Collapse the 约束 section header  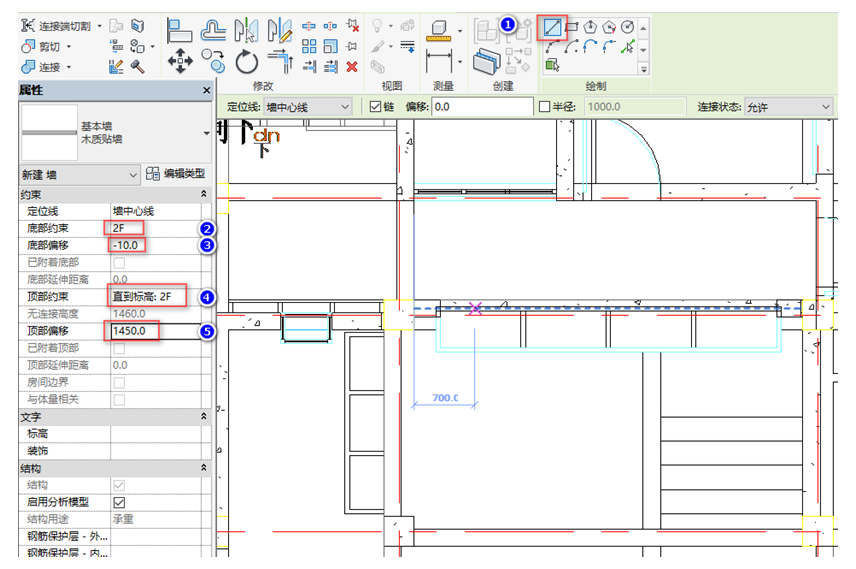coord(204,194)
